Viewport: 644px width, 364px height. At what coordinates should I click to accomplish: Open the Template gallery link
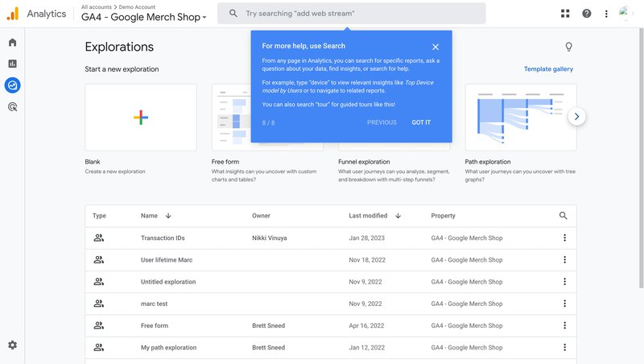[x=548, y=69]
